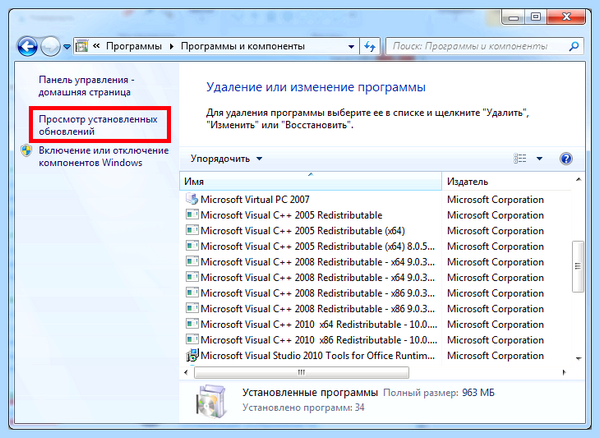Sort the list by Издатель column
This screenshot has height=438, width=600.
click(506, 181)
